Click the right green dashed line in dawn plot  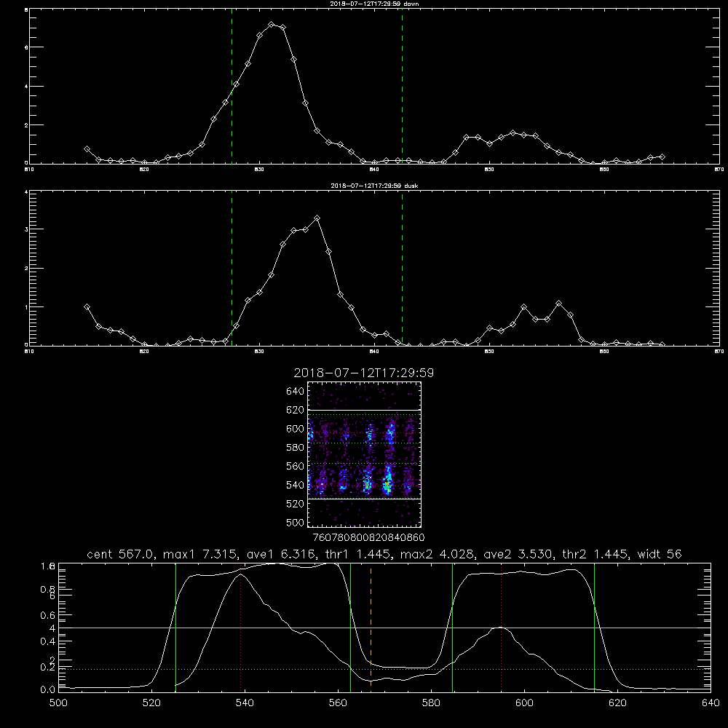402,86
